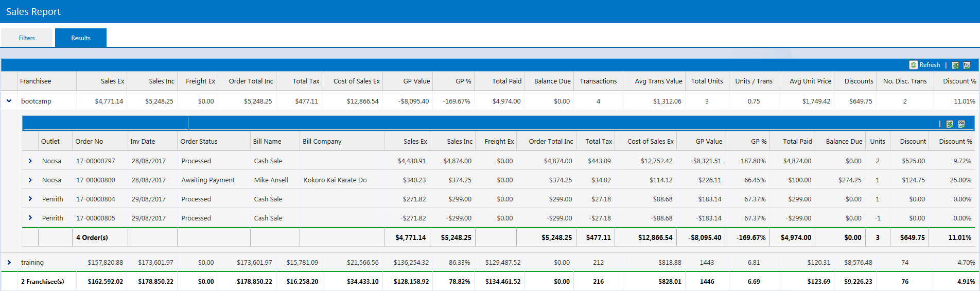Expand the training franchisee row
The width and height of the screenshot is (980, 291).
coord(9,262)
